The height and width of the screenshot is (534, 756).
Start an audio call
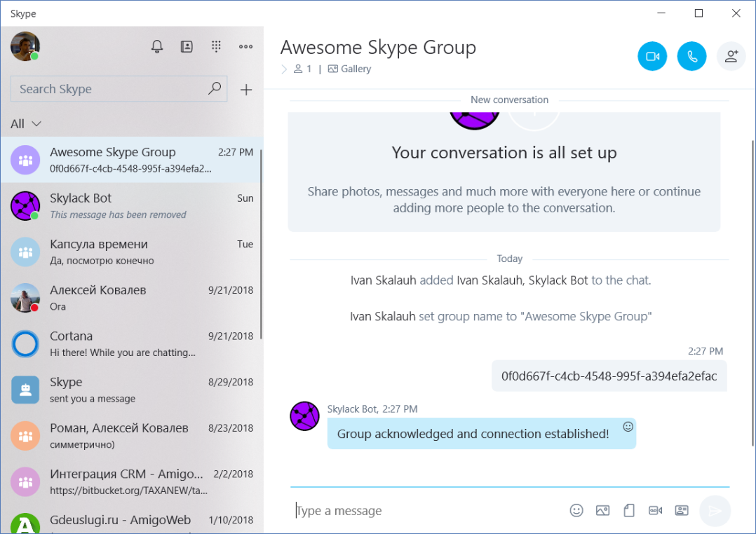point(691,56)
